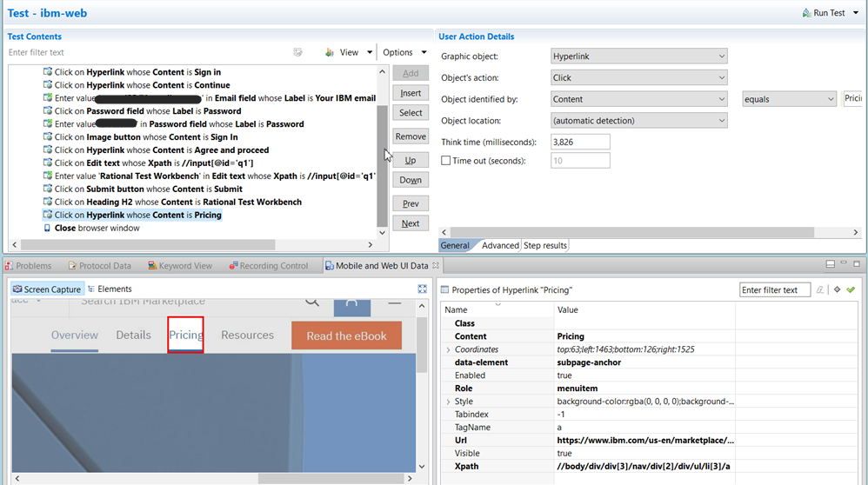
Task: Click the step icon for 'Click on Password field' row
Action: pyautogui.click(x=48, y=110)
